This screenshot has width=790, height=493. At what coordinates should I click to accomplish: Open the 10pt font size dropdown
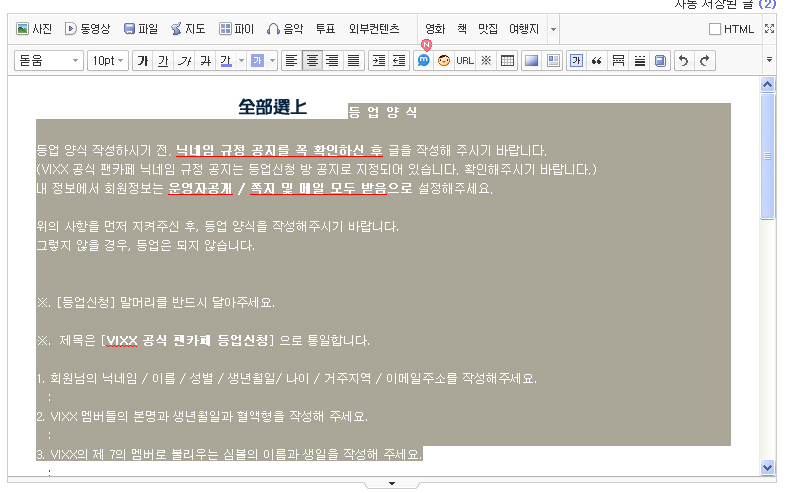pos(108,61)
